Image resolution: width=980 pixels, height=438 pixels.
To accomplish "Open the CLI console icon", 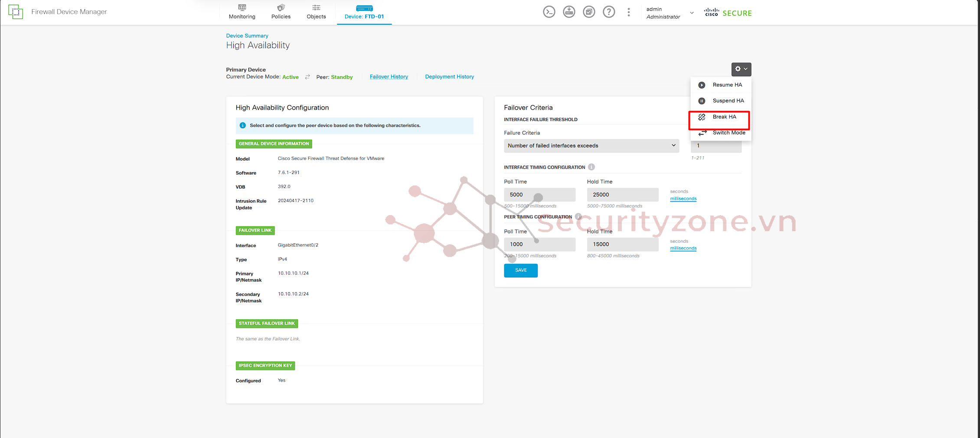I will 549,12.
